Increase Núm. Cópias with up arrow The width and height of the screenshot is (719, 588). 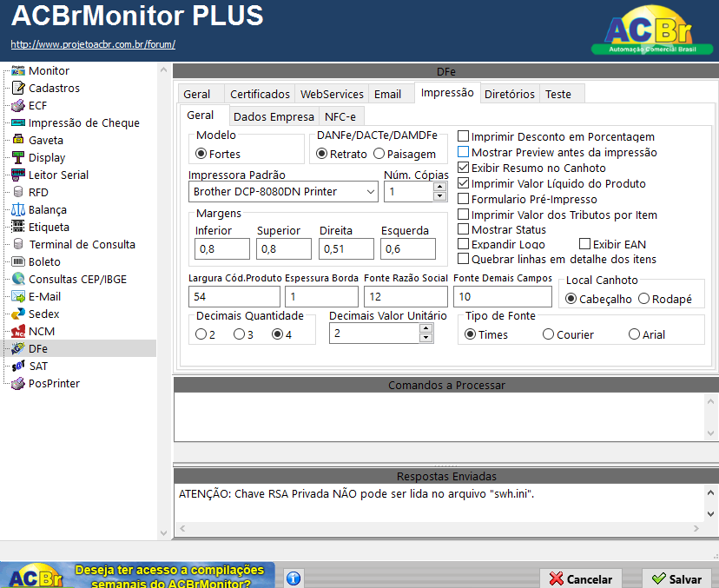(x=439, y=187)
